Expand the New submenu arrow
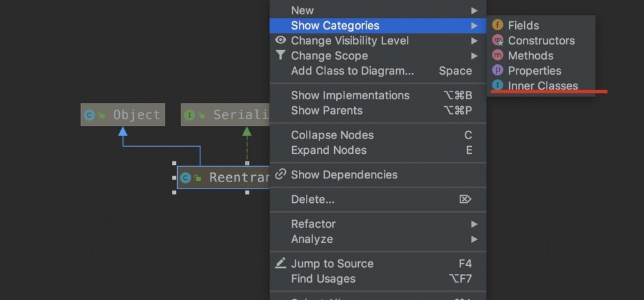644x300 pixels. click(474, 10)
